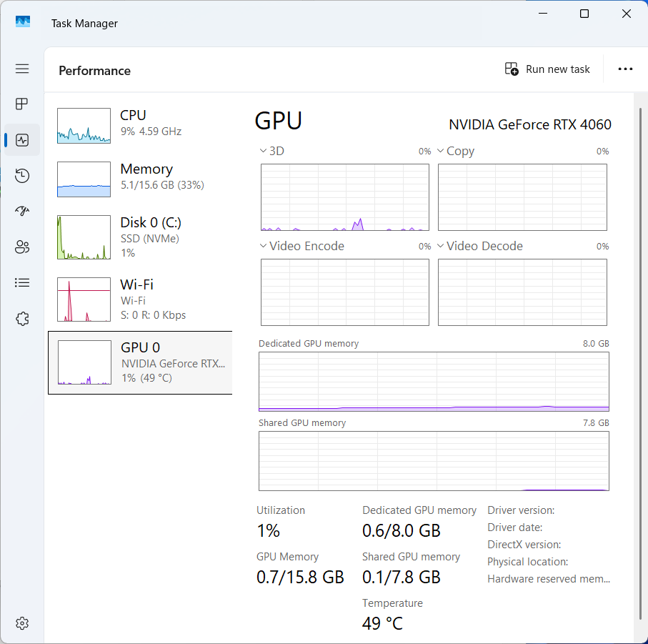Screen dimensions: 648x644
Task: Click the S: 0 R: 0 Kbps reading
Action: pos(153,315)
